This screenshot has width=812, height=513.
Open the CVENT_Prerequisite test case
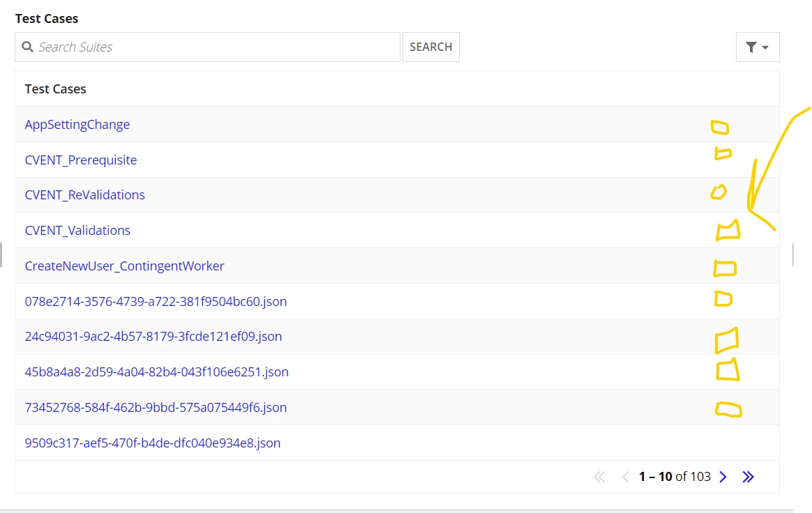81,160
